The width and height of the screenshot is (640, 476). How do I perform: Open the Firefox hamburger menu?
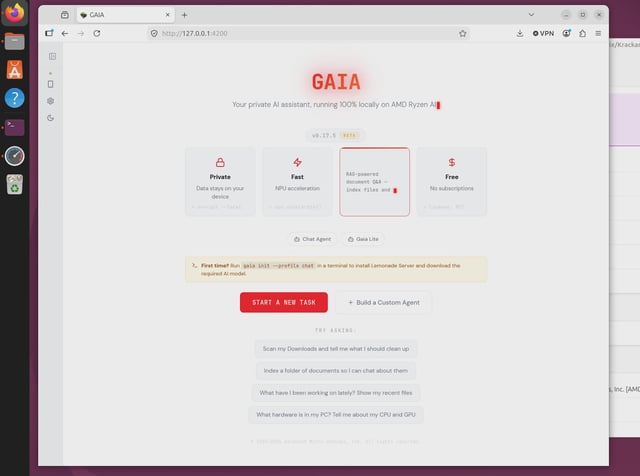(x=598, y=33)
